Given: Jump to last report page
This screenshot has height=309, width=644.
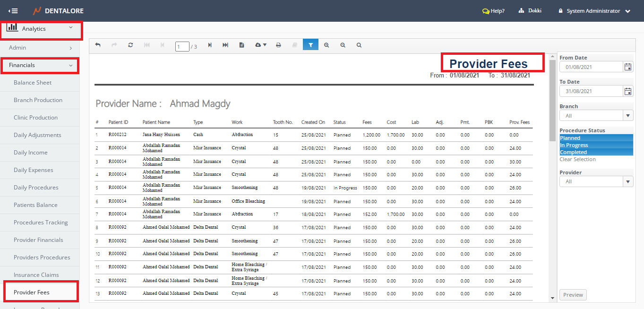Looking at the screenshot, I should point(225,45).
